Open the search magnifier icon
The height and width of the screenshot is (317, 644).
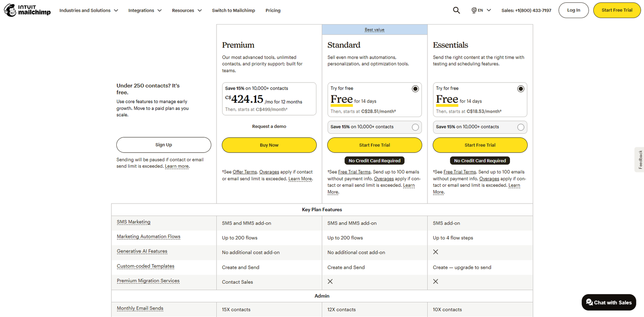(x=456, y=10)
